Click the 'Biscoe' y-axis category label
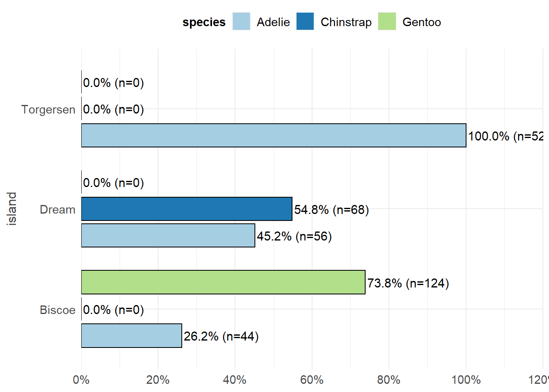Image resolution: width=549 pixels, height=392 pixels. [x=58, y=310]
